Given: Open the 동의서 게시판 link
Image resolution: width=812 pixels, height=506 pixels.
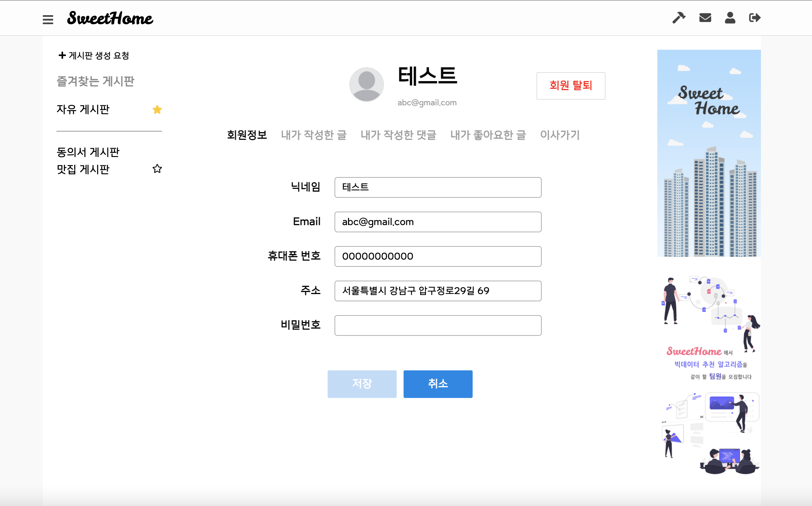Looking at the screenshot, I should click(x=88, y=152).
